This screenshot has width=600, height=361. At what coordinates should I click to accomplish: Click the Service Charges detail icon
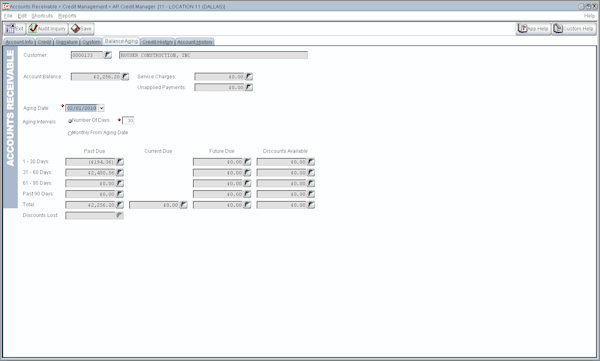249,77
